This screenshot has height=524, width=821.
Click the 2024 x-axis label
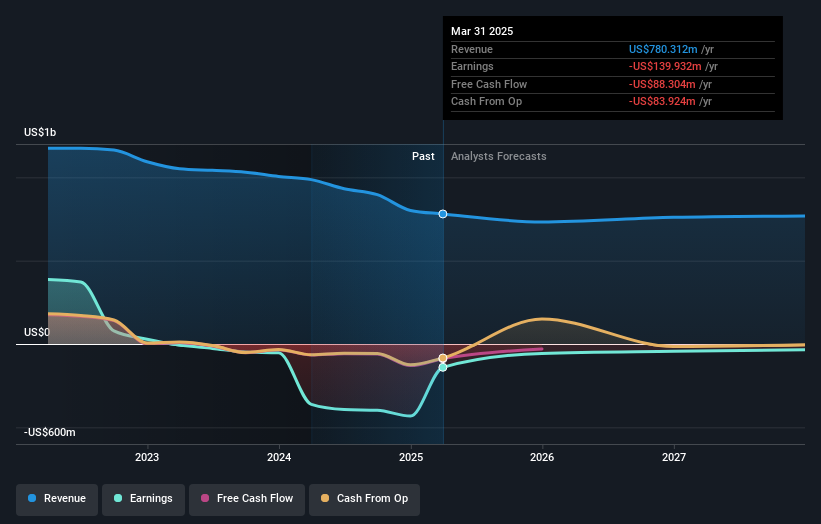[279, 457]
